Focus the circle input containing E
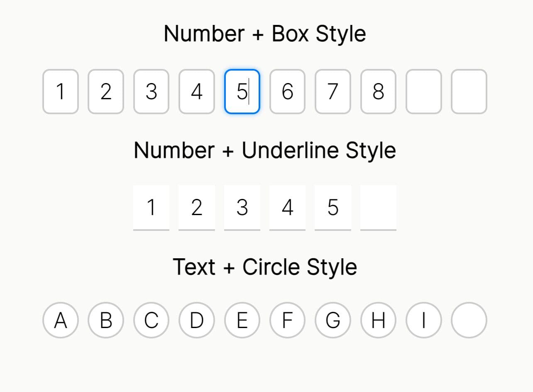Screen dimensions: 533x392 point(242,320)
